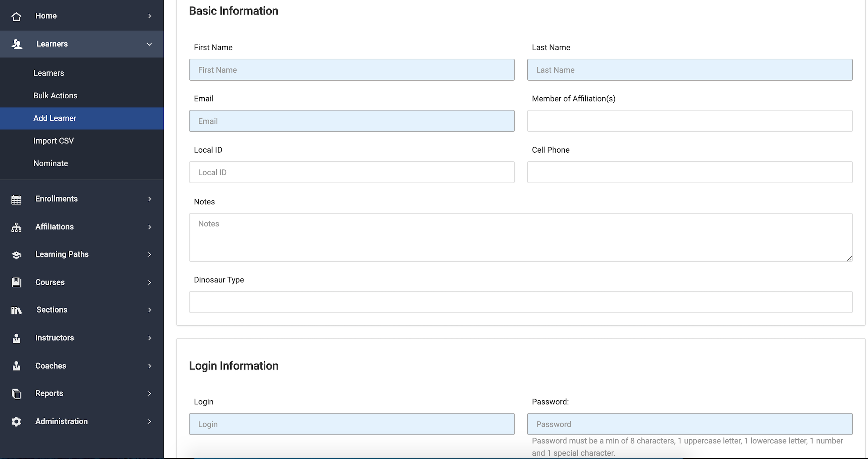Open the Member of Affiliation(s) selector
868x459 pixels.
point(689,121)
